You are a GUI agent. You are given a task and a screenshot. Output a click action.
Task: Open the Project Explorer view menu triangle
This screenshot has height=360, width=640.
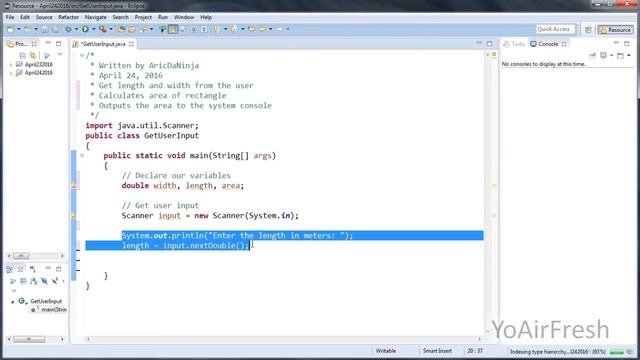(x=60, y=55)
